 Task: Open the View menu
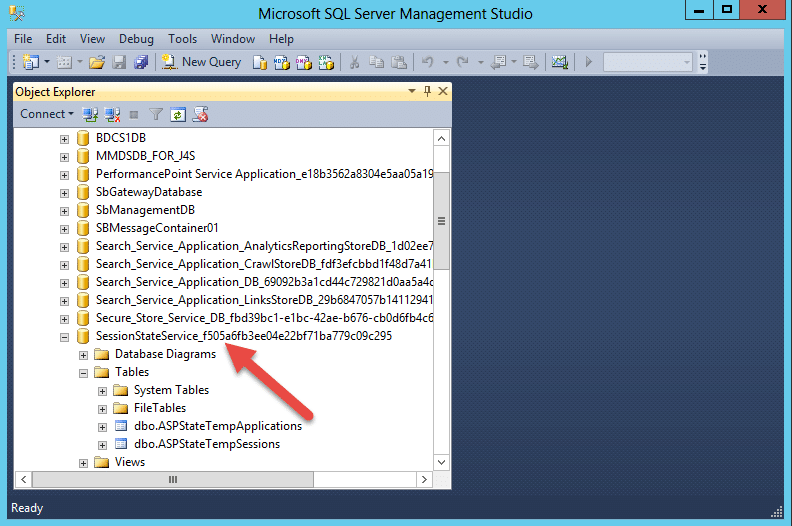pos(92,39)
